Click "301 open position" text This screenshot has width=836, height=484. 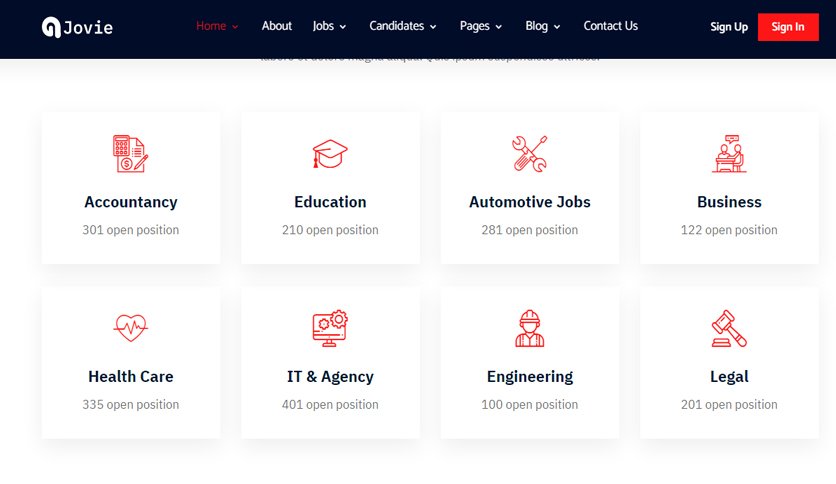tap(131, 230)
